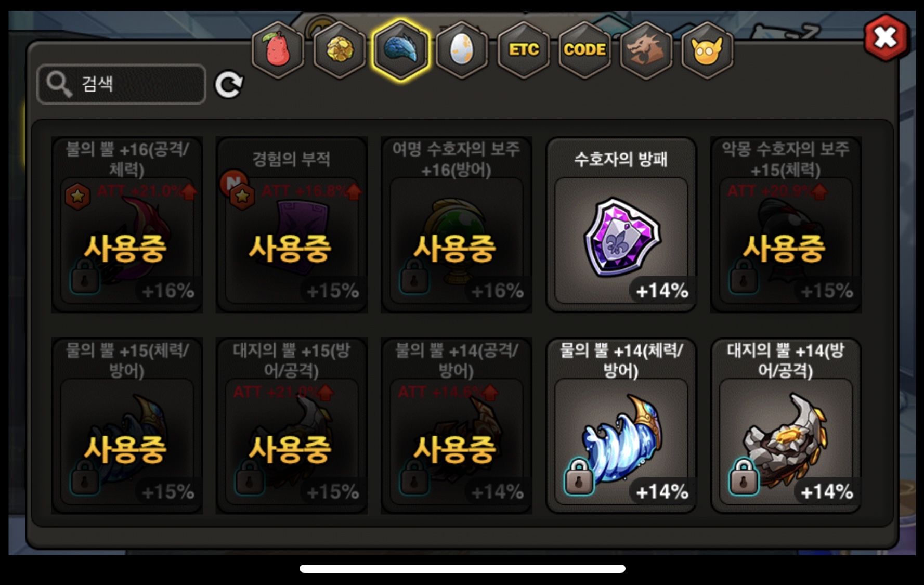Image resolution: width=924 pixels, height=585 pixels.
Task: Click the 검색 search field
Action: pyautogui.click(x=122, y=84)
